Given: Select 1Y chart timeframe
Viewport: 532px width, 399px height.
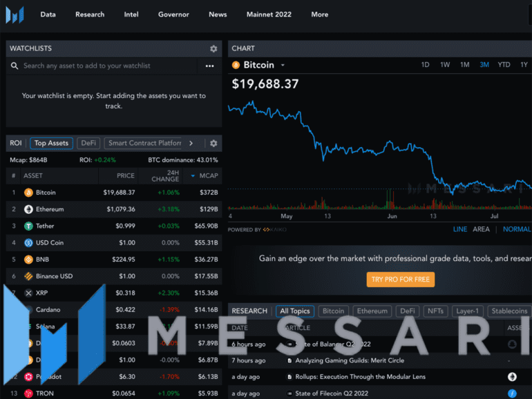Looking at the screenshot, I should pyautogui.click(x=524, y=65).
